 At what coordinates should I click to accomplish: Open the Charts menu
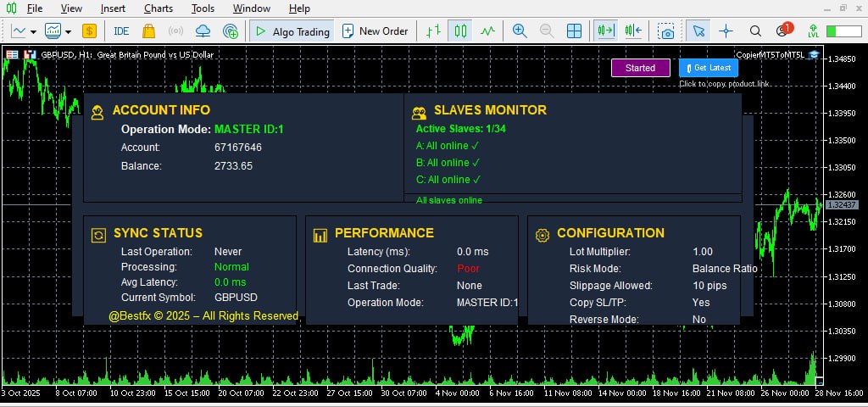[159, 8]
